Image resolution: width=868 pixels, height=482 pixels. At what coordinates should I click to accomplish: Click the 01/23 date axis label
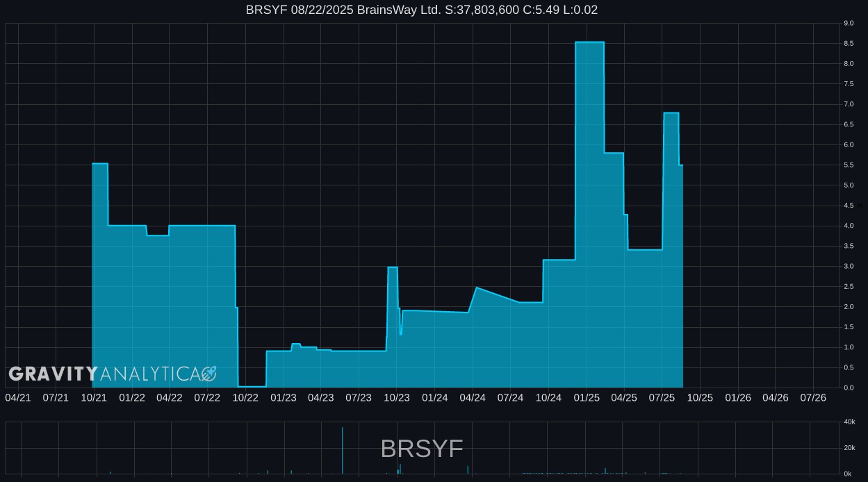(284, 397)
